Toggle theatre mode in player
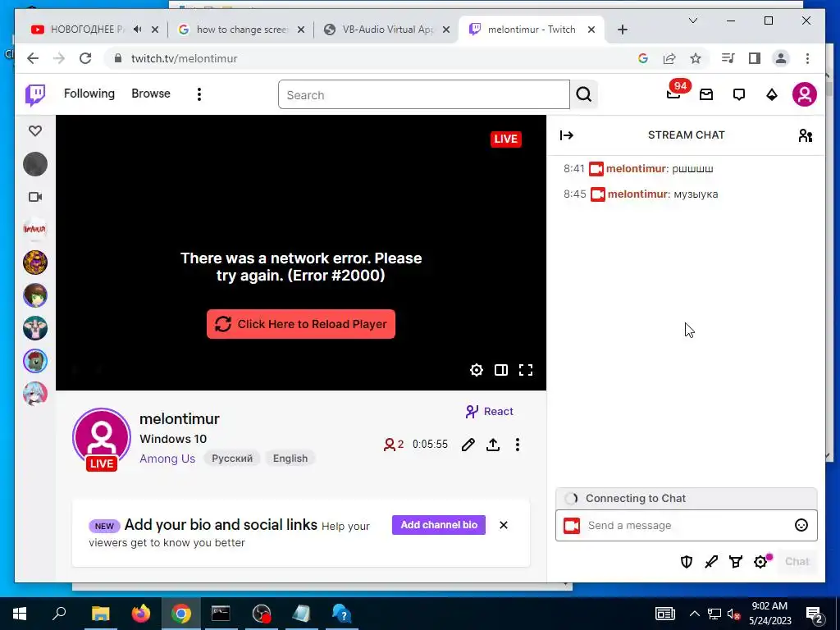Screen dimensions: 840x630 (501, 370)
